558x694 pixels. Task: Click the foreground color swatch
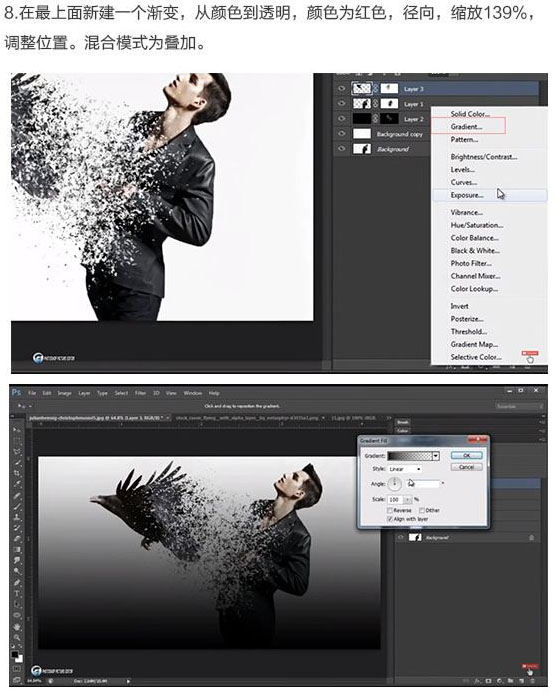tap(15, 654)
